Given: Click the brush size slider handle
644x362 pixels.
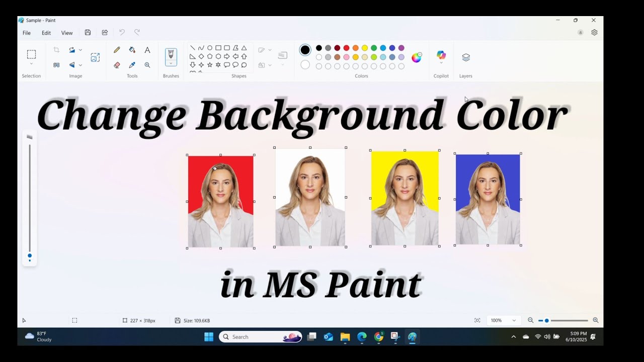Looking at the screenshot, I should tap(30, 255).
